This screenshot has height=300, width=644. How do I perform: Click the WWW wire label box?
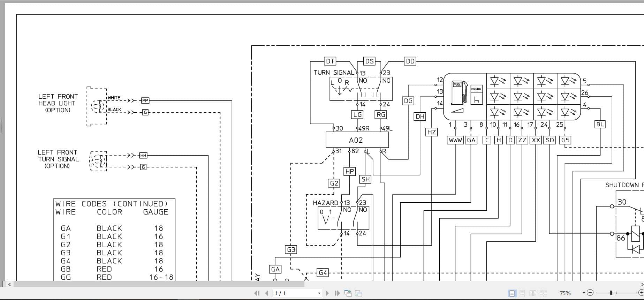[x=455, y=140]
